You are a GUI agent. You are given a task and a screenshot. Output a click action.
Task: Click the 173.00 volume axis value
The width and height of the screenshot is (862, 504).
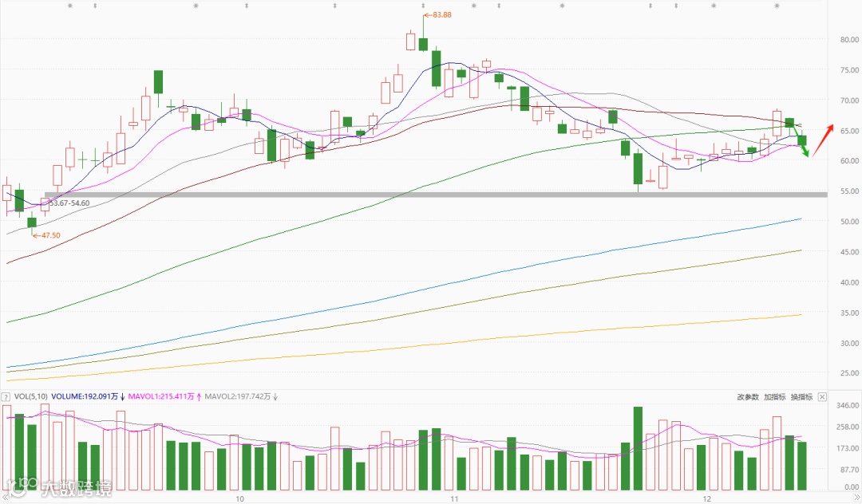click(848, 448)
